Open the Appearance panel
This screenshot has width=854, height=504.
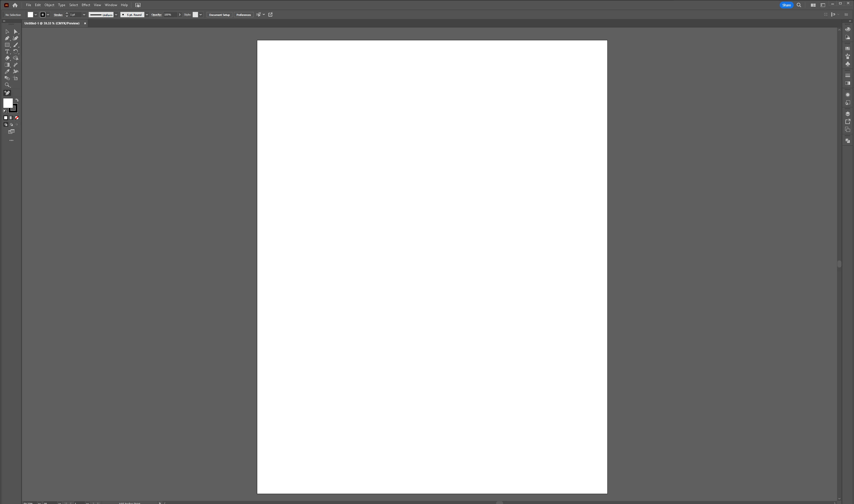[x=848, y=95]
